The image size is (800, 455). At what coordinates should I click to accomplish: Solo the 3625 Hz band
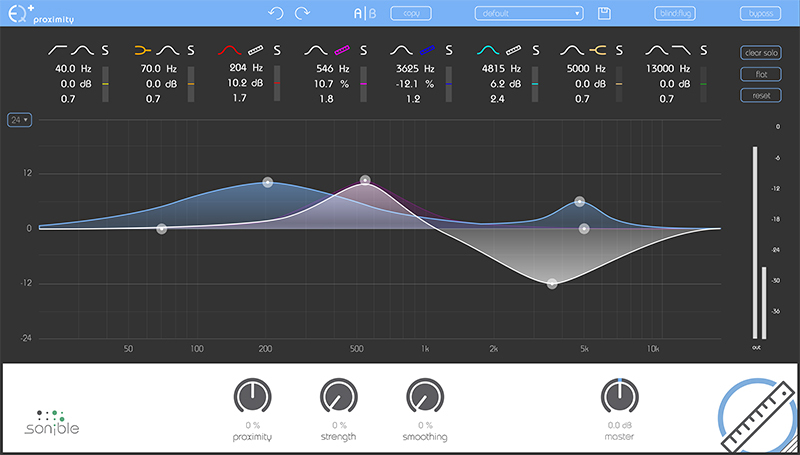tap(450, 49)
